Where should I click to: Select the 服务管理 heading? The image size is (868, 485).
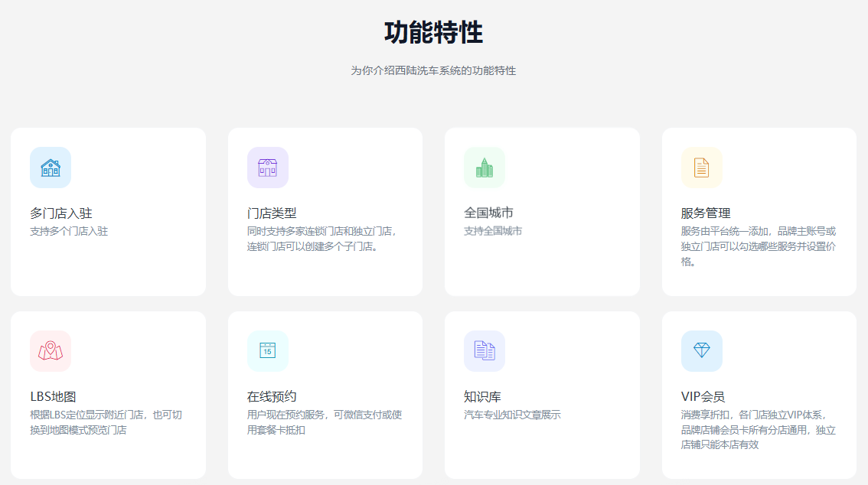click(706, 213)
